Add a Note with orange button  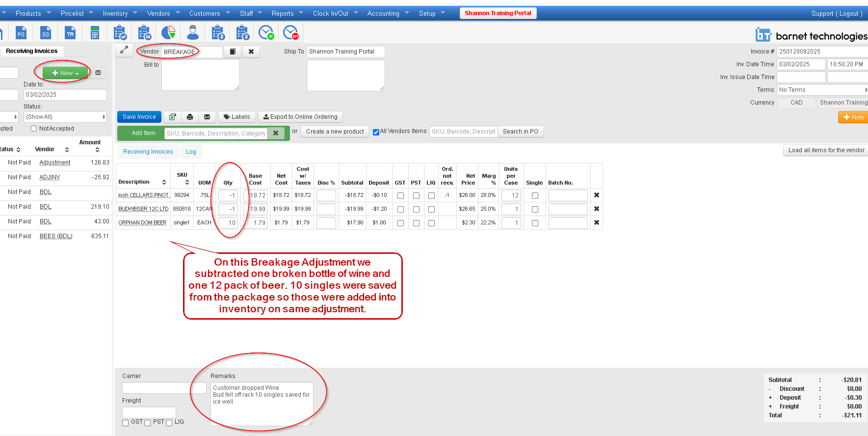pos(853,117)
